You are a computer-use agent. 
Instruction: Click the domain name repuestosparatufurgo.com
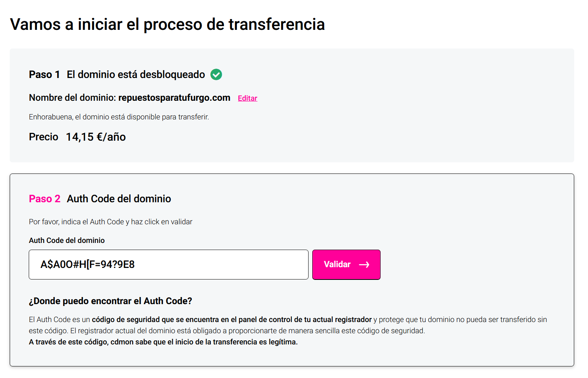pos(174,98)
